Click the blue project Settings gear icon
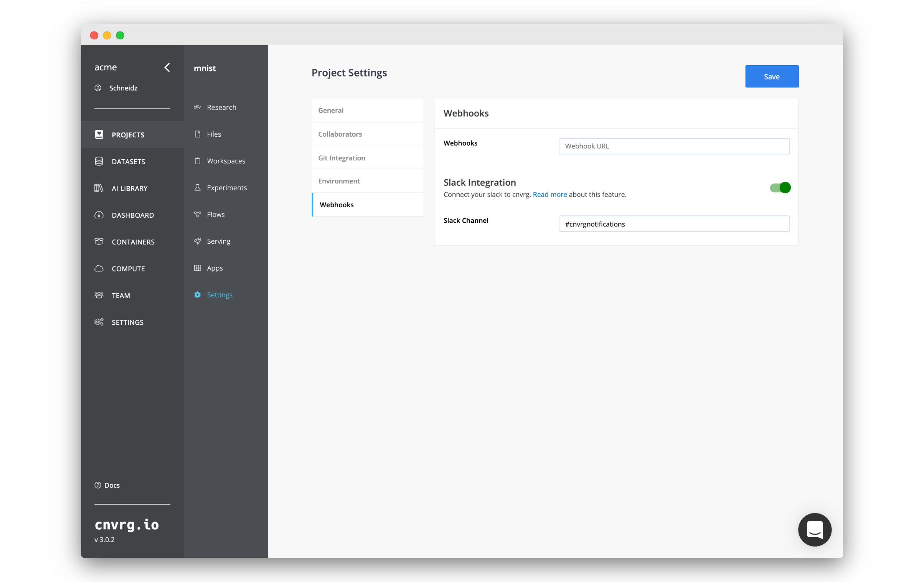Screen dimensions: 924x582 [x=198, y=295]
